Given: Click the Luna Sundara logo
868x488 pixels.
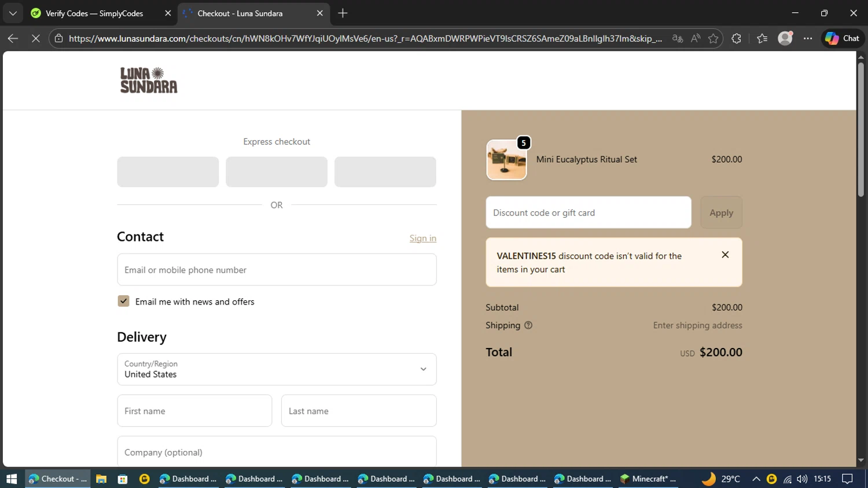Looking at the screenshot, I should 149,80.
